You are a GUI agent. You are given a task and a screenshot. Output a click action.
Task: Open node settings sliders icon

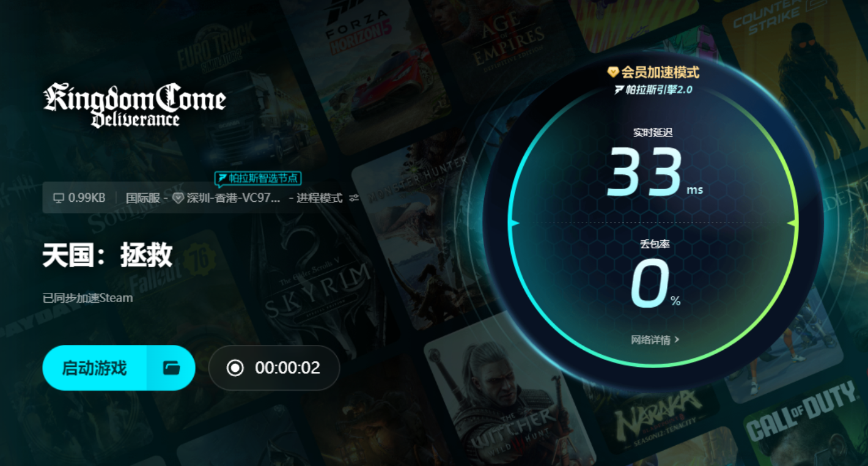pyautogui.click(x=353, y=198)
